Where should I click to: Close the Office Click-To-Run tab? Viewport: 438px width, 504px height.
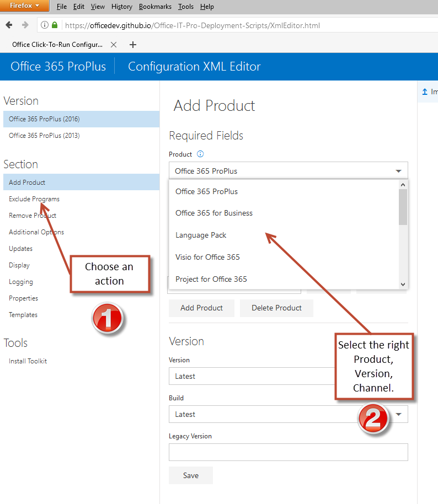click(114, 45)
